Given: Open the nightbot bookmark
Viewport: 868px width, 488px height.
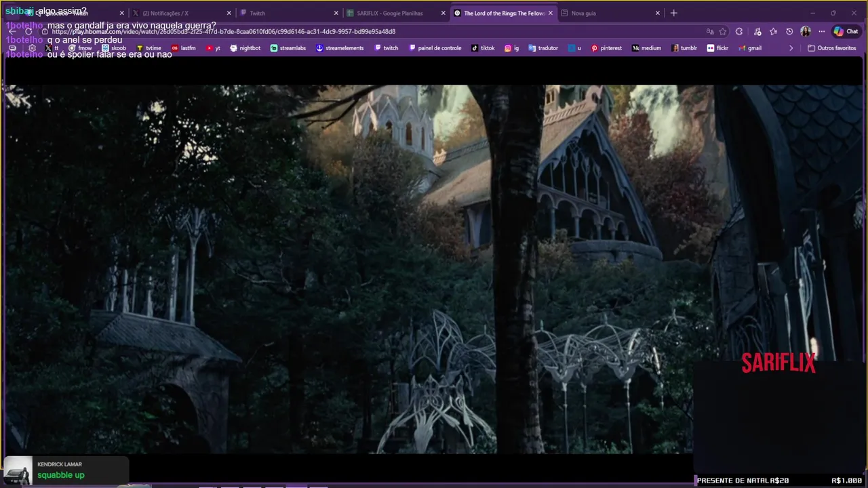Looking at the screenshot, I should [x=245, y=48].
